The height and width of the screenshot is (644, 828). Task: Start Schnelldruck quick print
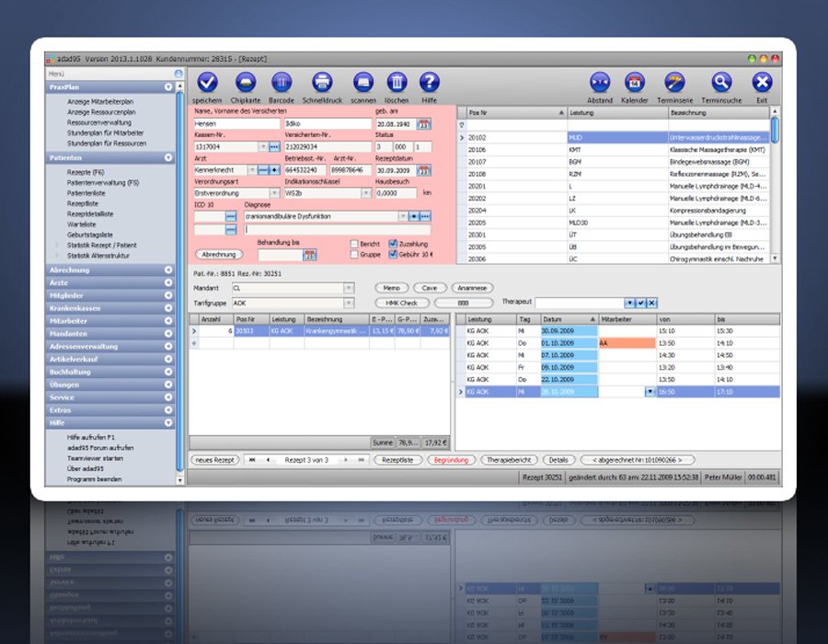click(321, 83)
